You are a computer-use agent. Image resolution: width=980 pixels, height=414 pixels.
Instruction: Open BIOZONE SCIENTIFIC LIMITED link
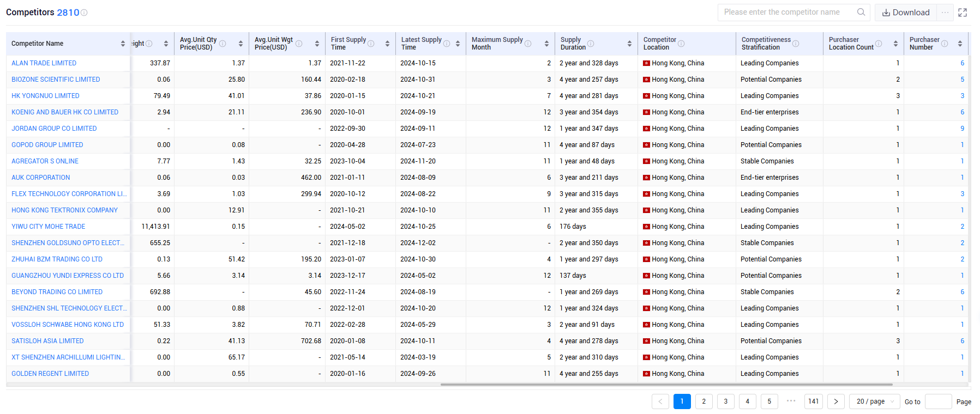56,80
